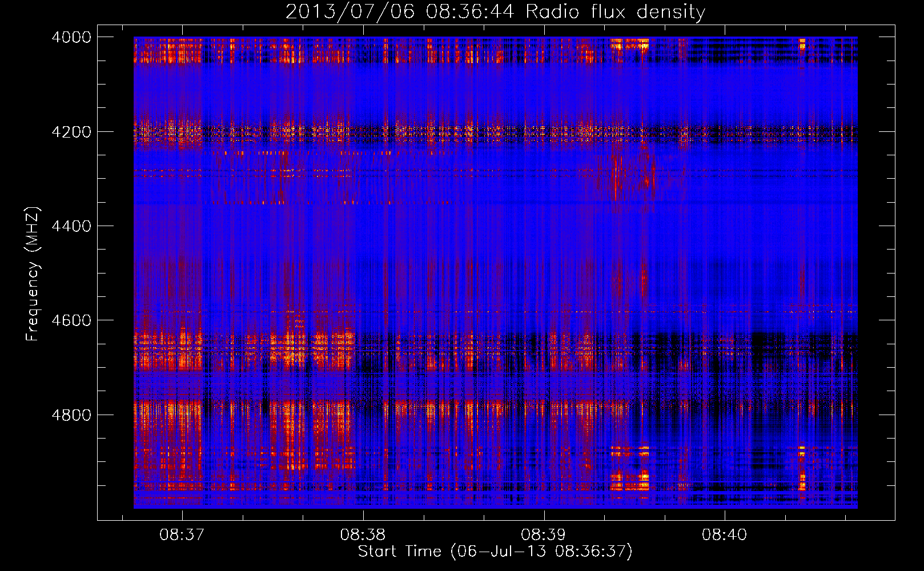The height and width of the screenshot is (571, 924).
Task: Click the 4400 frequency tick label
Action: pyautogui.click(x=71, y=226)
